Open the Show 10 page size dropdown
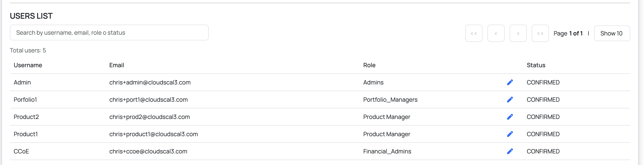644x165 pixels. point(612,33)
